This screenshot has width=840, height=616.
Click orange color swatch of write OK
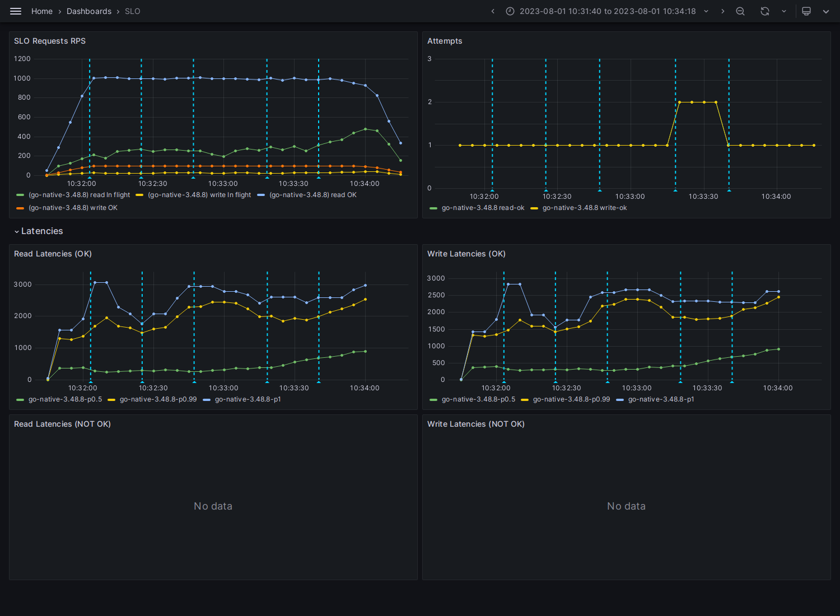pyautogui.click(x=20, y=208)
